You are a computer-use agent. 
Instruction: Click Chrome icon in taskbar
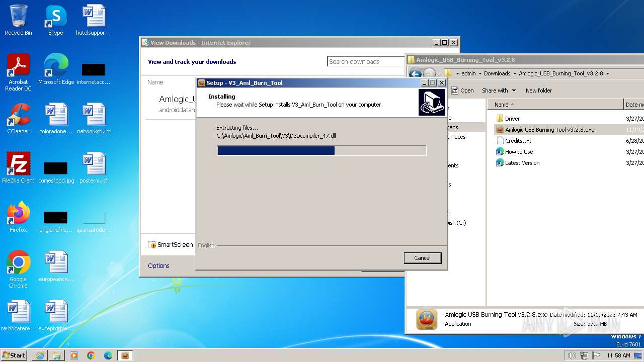91,355
